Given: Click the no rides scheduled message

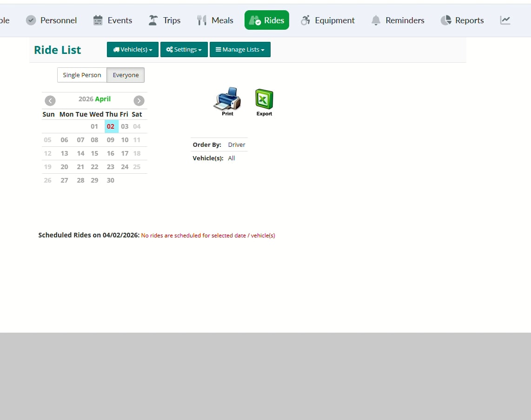Looking at the screenshot, I should coord(208,236).
